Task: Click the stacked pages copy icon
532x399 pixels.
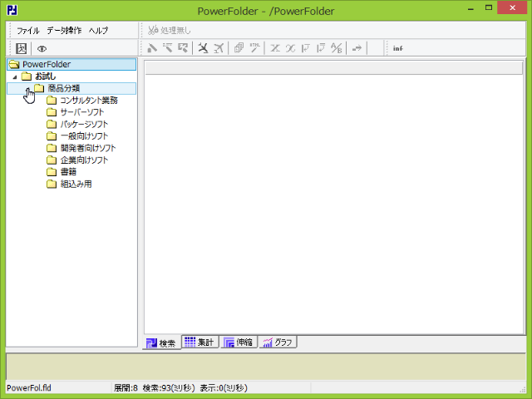Action: pos(239,48)
